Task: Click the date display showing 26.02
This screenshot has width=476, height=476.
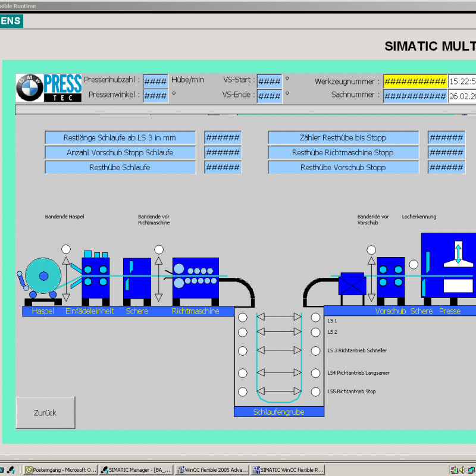Action: [x=462, y=96]
